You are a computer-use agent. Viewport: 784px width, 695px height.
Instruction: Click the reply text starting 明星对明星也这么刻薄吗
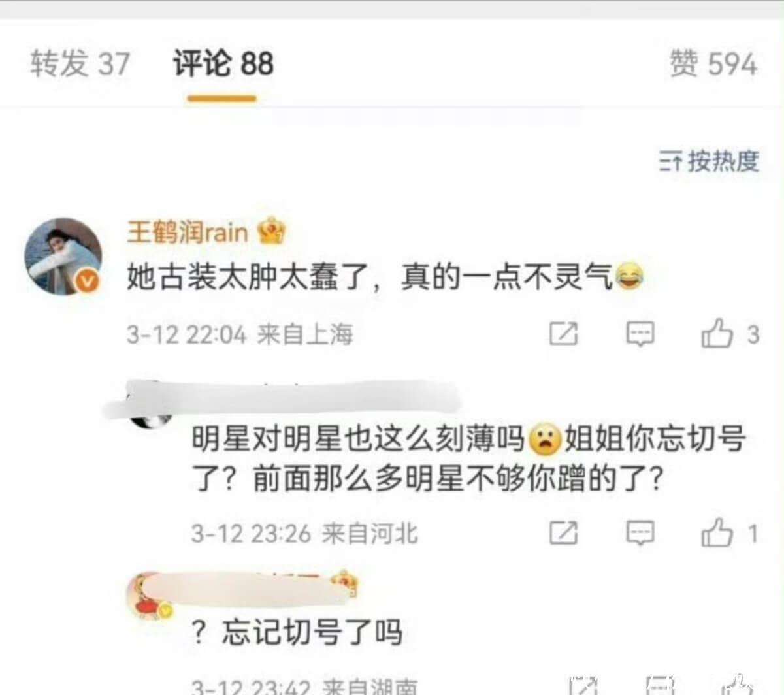(468, 459)
